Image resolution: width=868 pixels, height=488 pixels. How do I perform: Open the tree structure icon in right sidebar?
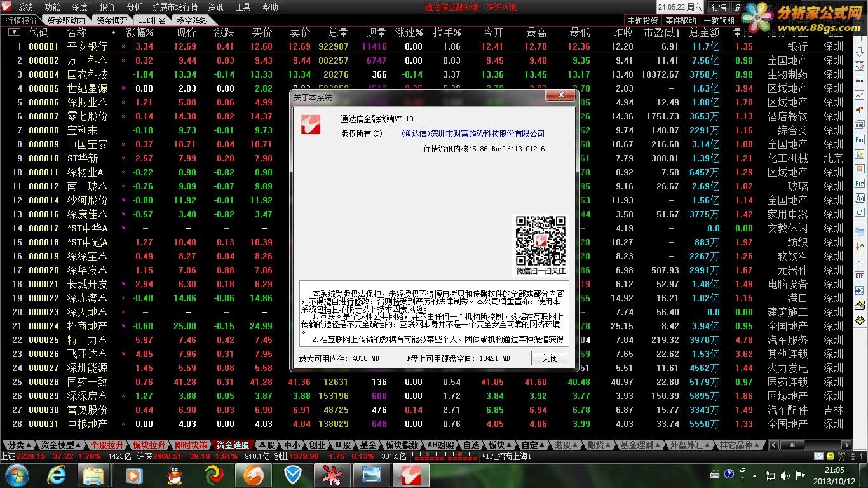pos(860,154)
